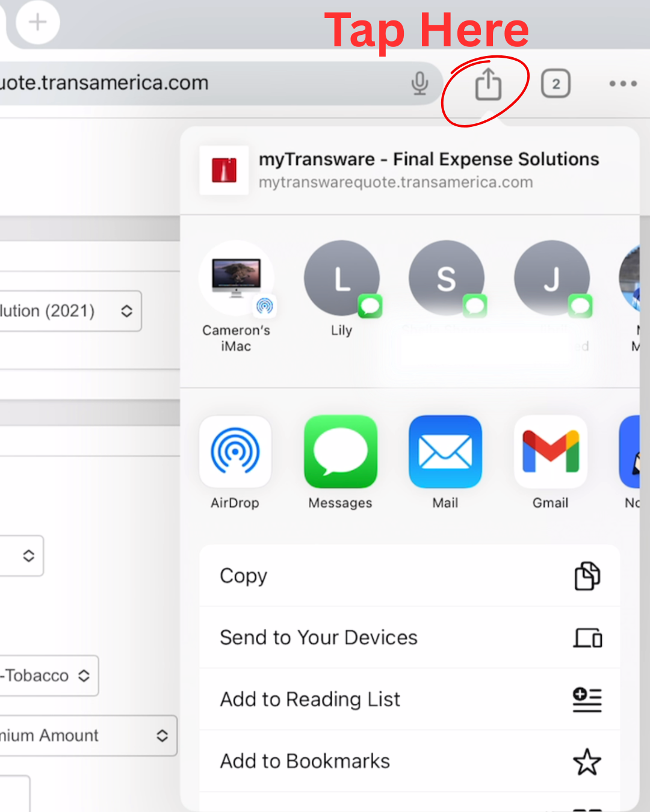Click the address bar URL text
The image size is (650, 812).
coord(104,83)
